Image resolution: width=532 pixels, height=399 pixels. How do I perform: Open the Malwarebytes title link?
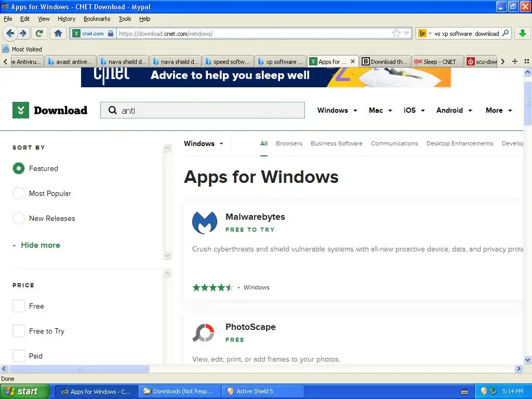pyautogui.click(x=255, y=217)
